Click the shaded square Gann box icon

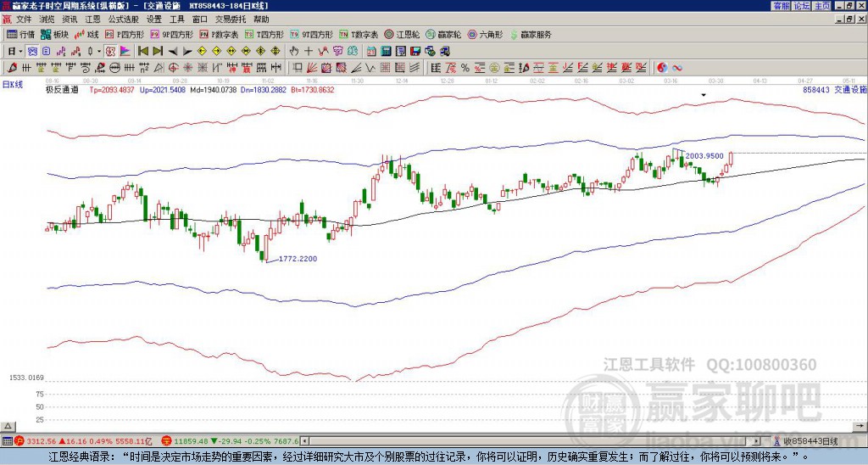(x=341, y=68)
